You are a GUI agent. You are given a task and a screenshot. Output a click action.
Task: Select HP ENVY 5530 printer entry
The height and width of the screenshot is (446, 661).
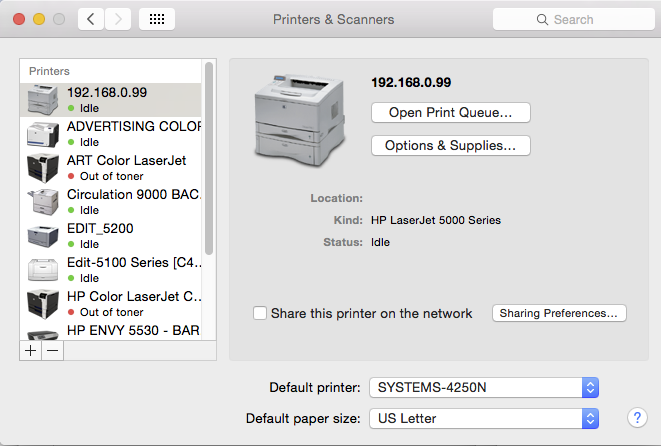tap(134, 329)
